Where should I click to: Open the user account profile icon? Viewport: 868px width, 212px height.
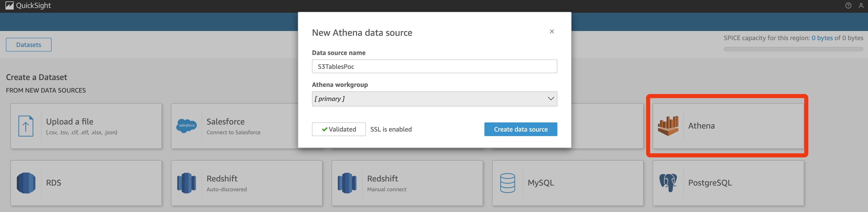pyautogui.click(x=861, y=6)
